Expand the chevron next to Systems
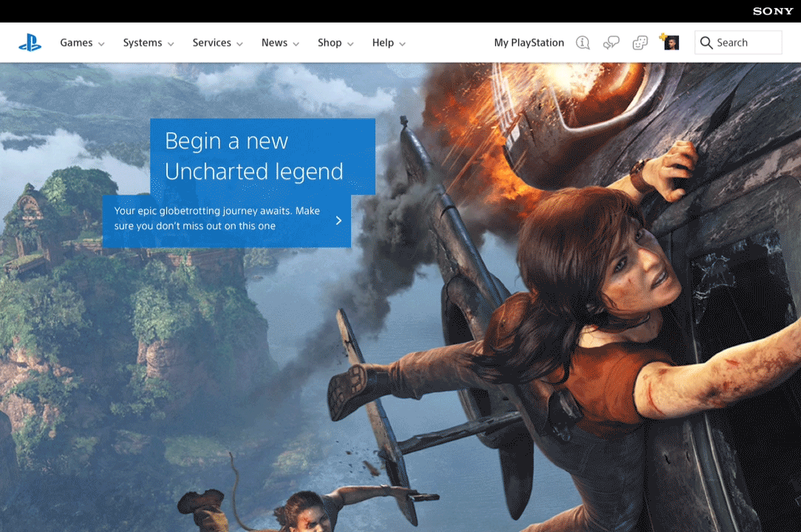The width and height of the screenshot is (801, 532). coord(171,44)
